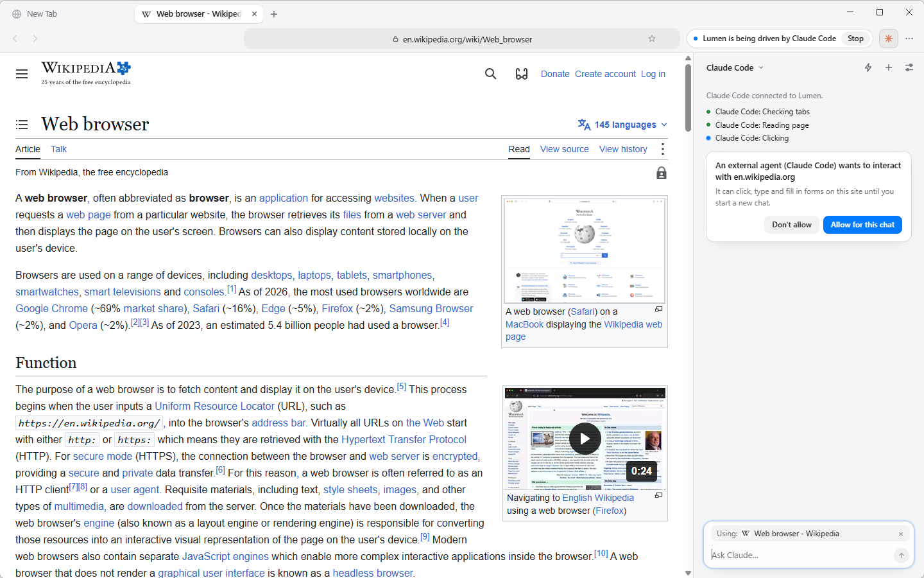Open the View source tab
The height and width of the screenshot is (578, 924).
tap(565, 149)
